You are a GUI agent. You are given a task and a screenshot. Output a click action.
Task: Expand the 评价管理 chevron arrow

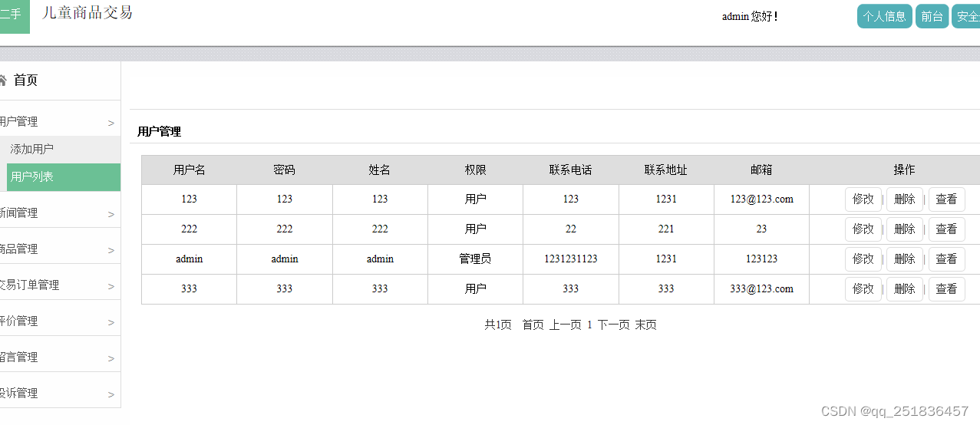coord(111,323)
